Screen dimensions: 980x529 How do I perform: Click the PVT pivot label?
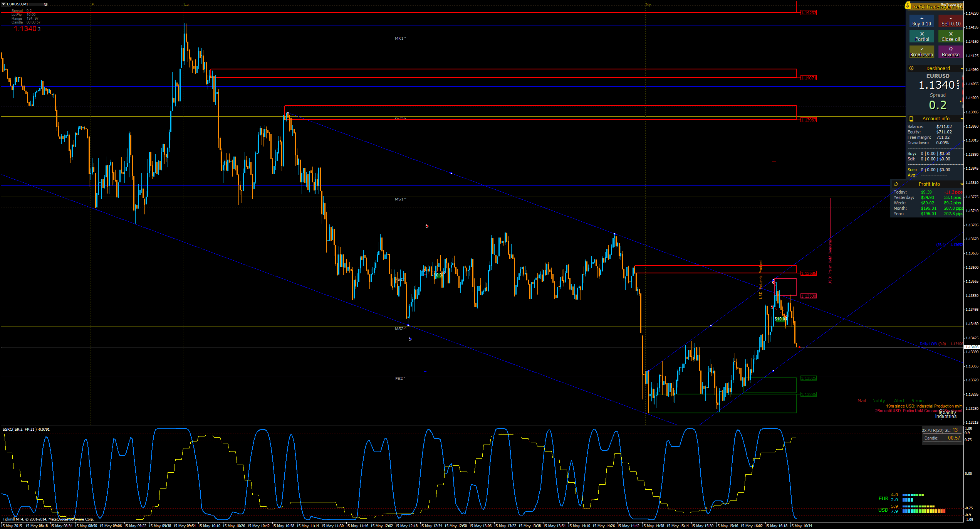coord(400,119)
